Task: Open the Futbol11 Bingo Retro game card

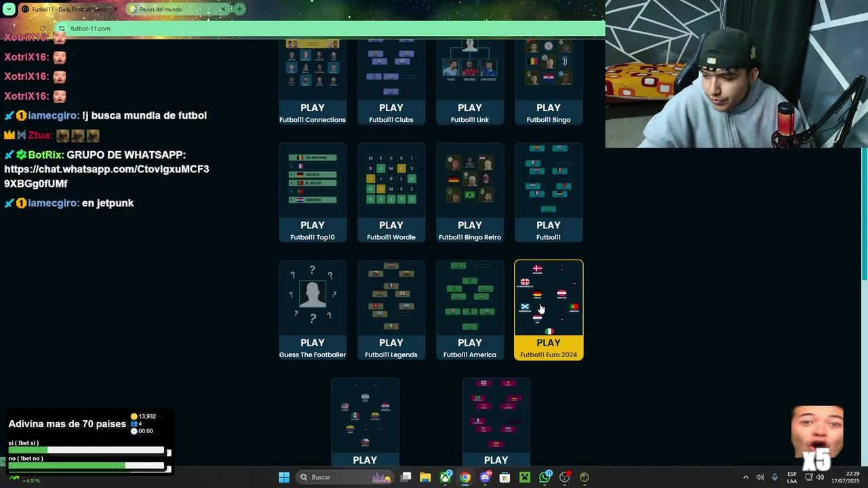Action: (x=470, y=192)
